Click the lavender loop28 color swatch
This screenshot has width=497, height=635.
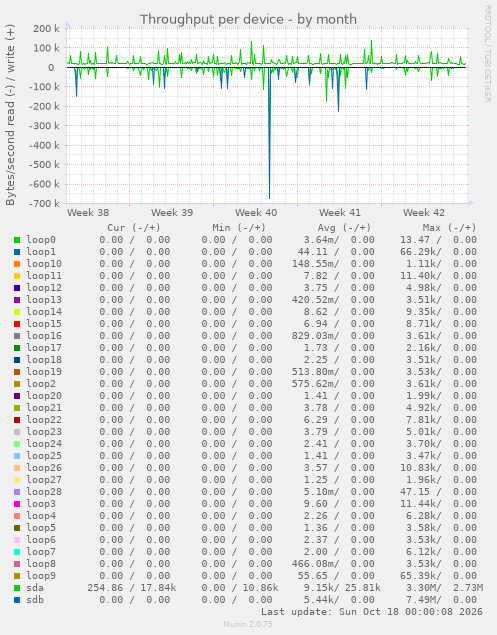[17, 492]
